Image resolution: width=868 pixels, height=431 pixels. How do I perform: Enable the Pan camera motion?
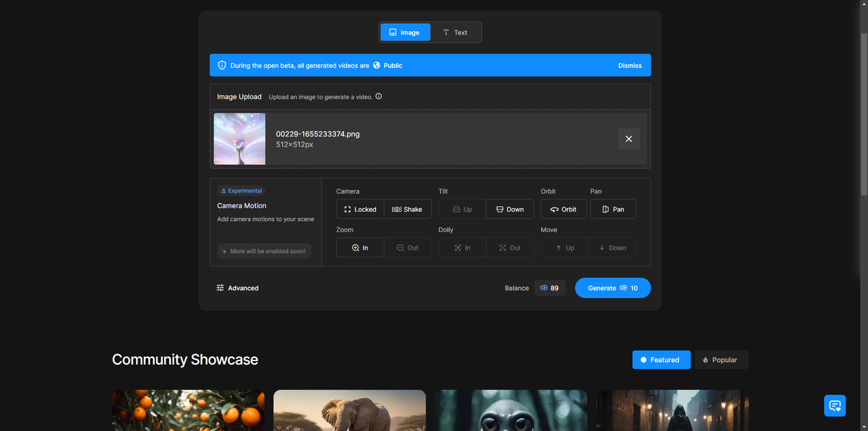point(613,209)
